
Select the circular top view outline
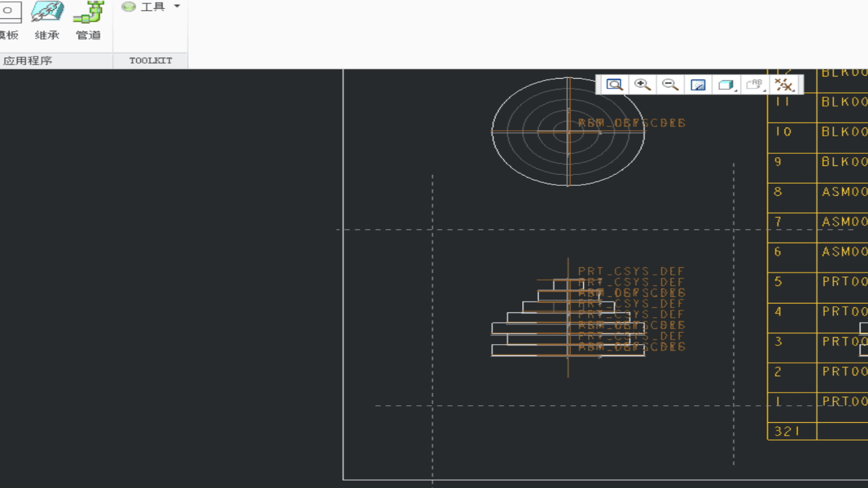tap(568, 131)
